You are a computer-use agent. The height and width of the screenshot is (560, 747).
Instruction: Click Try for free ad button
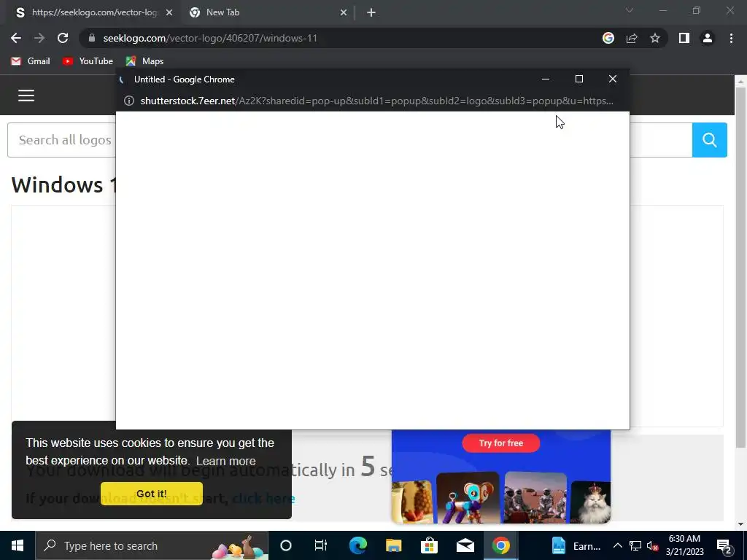[501, 443]
